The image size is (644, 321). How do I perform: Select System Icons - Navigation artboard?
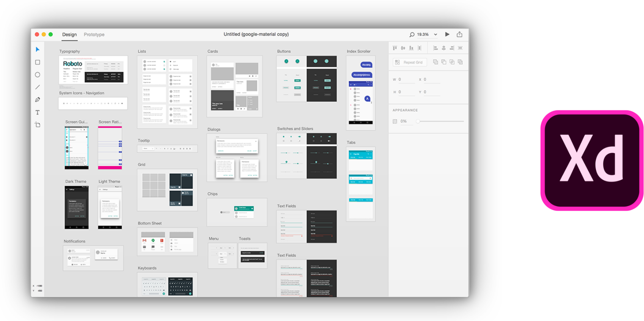point(93,104)
